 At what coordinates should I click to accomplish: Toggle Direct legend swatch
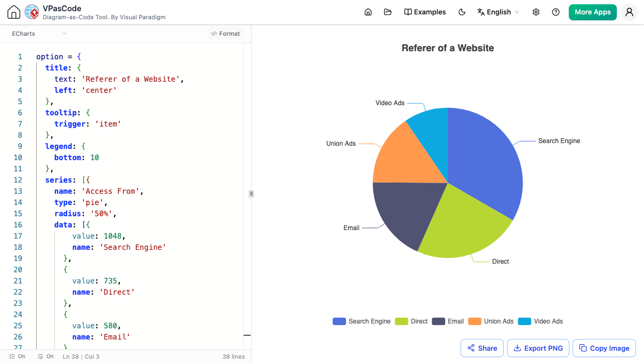[401, 321]
